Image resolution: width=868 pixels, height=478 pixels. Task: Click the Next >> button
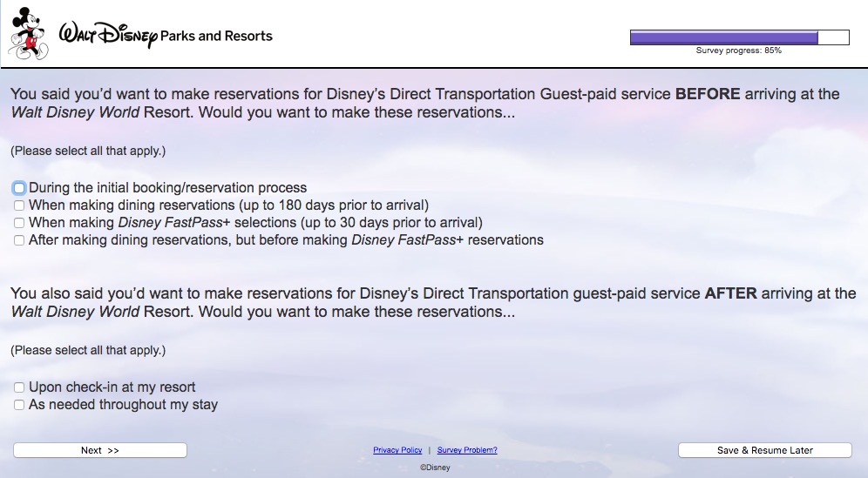point(100,450)
